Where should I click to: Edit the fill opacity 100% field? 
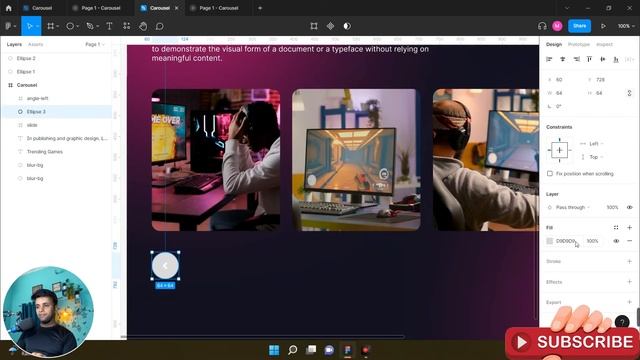pos(592,241)
